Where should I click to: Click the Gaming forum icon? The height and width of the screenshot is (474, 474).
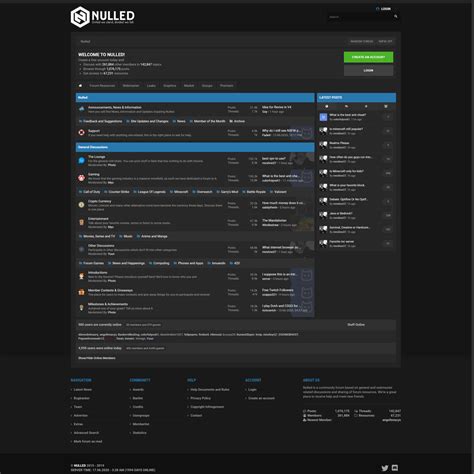pos(82,178)
